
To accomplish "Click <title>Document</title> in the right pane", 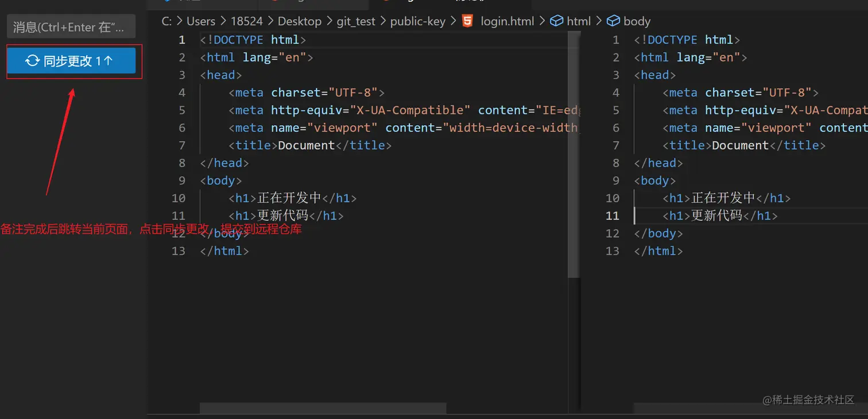I will 744,145.
